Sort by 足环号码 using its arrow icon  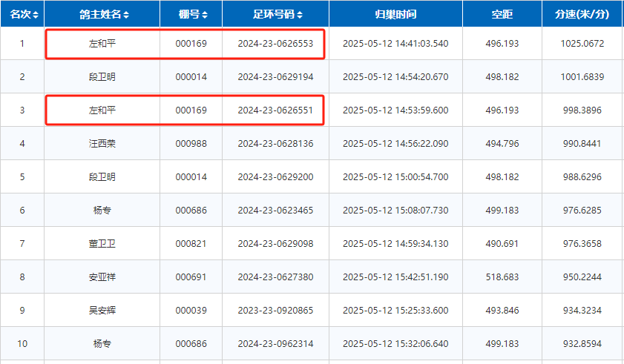click(x=299, y=15)
